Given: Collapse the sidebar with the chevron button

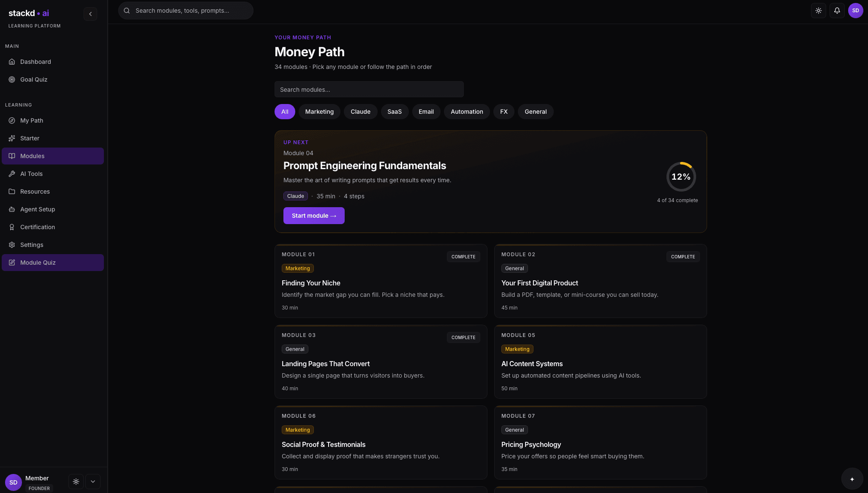Looking at the screenshot, I should (90, 14).
